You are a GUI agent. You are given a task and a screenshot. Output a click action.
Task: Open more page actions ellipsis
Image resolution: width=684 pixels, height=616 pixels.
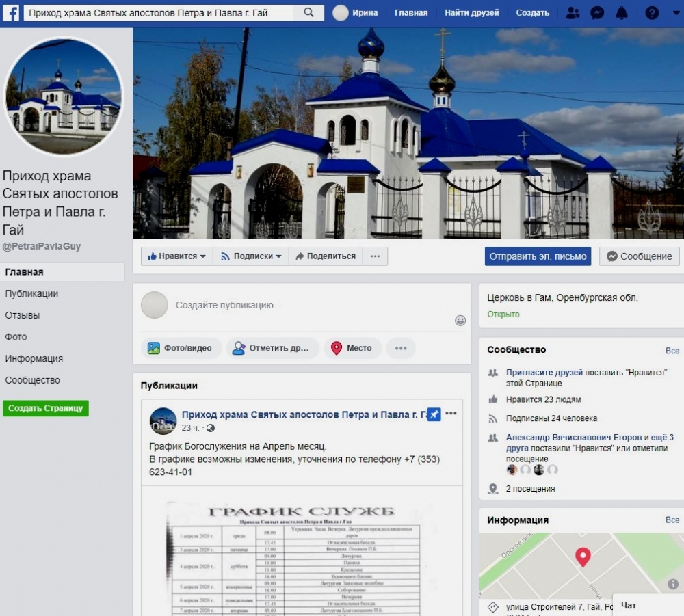[x=375, y=256]
